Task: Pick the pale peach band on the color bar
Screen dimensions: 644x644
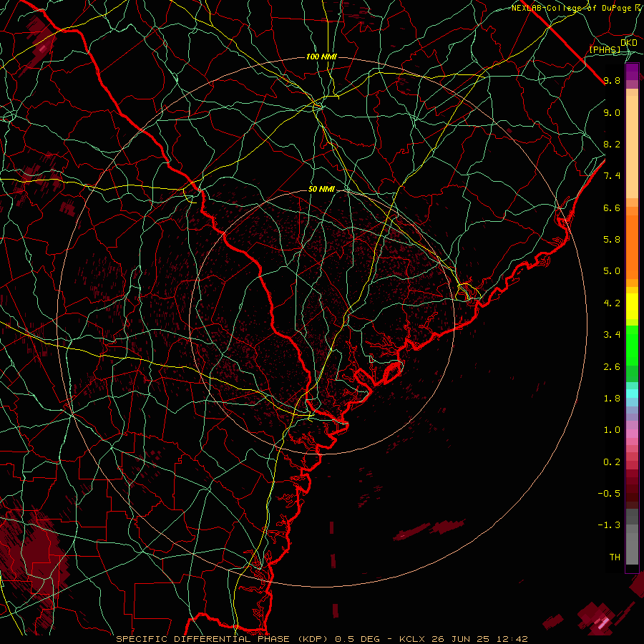Action: click(632, 147)
